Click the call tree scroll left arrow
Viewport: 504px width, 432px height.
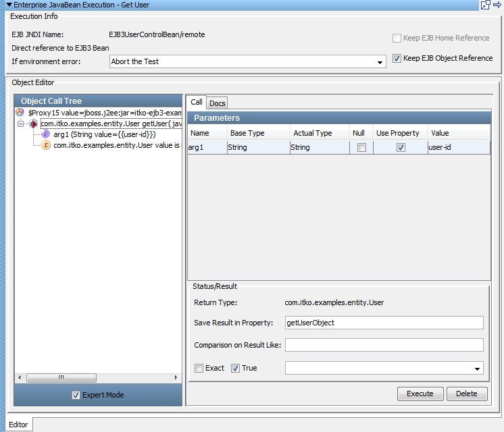20,378
